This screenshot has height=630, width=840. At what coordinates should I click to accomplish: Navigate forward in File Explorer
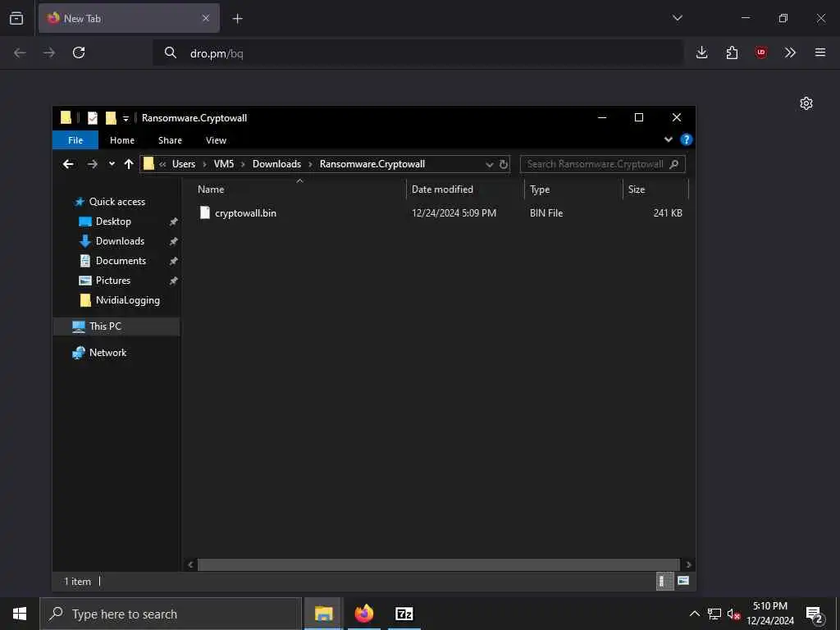tap(92, 164)
